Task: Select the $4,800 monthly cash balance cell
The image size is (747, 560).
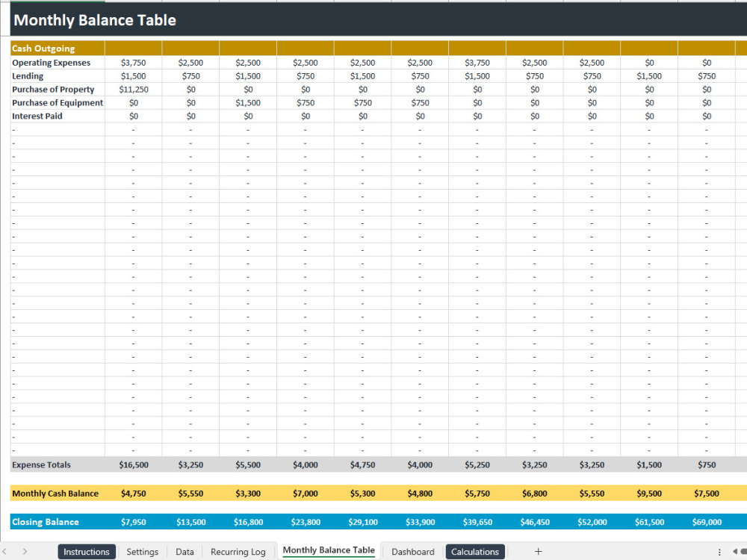Action: tap(420, 494)
